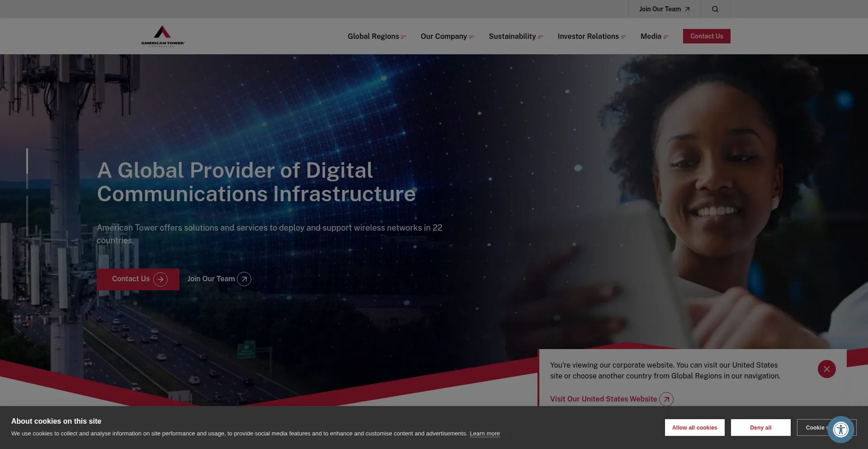The image size is (868, 449).
Task: Open the Investor Relations menu
Action: 591,37
